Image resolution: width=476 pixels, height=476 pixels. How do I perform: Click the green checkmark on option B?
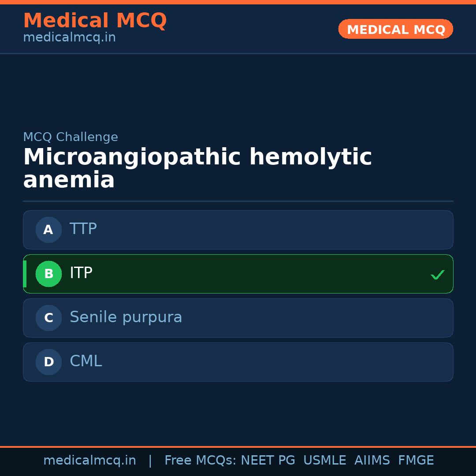pyautogui.click(x=437, y=275)
